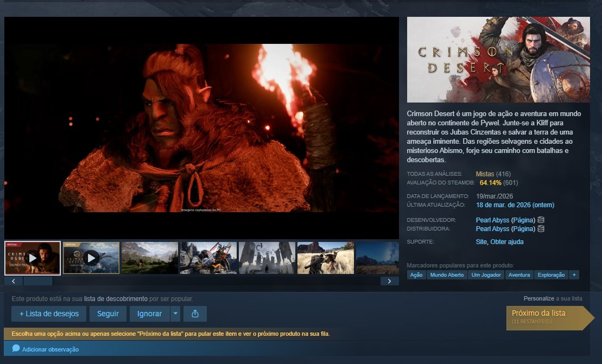Click SteamDB database icon beside developer
Screen dimensions: 602x364
[x=541, y=220]
